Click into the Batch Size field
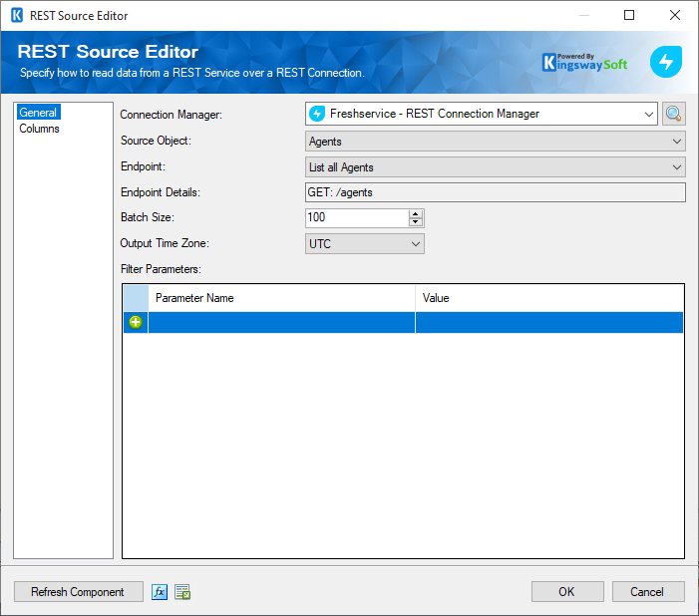699x616 pixels. [x=357, y=217]
